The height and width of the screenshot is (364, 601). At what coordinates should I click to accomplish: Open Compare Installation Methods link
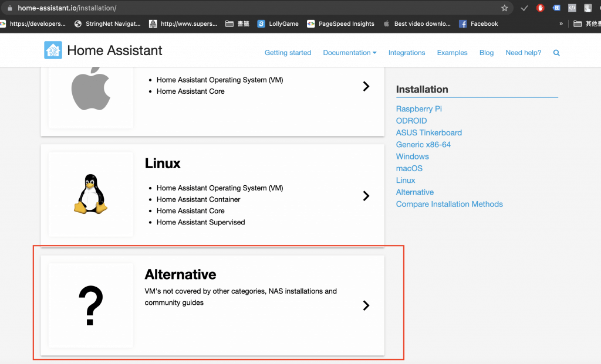point(449,204)
